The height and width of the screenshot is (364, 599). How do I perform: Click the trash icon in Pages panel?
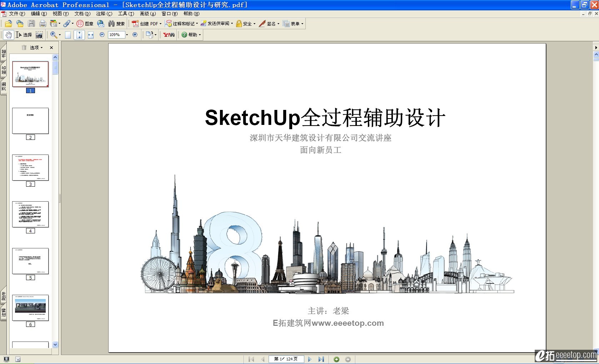(24, 47)
